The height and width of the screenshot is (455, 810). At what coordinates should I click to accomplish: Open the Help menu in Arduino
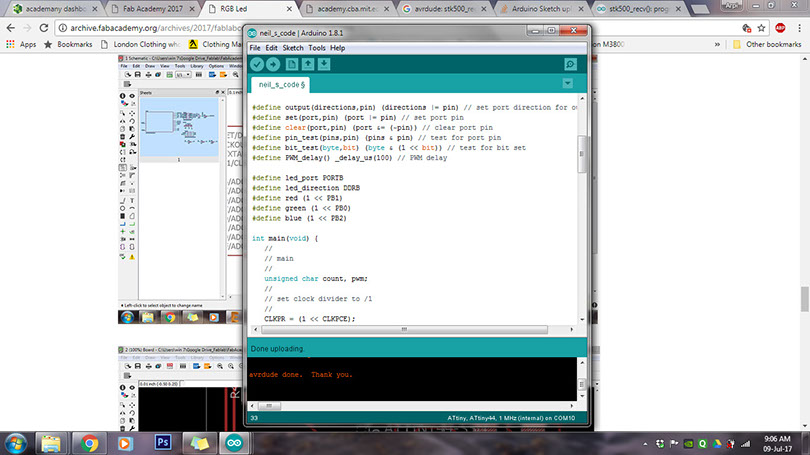337,48
